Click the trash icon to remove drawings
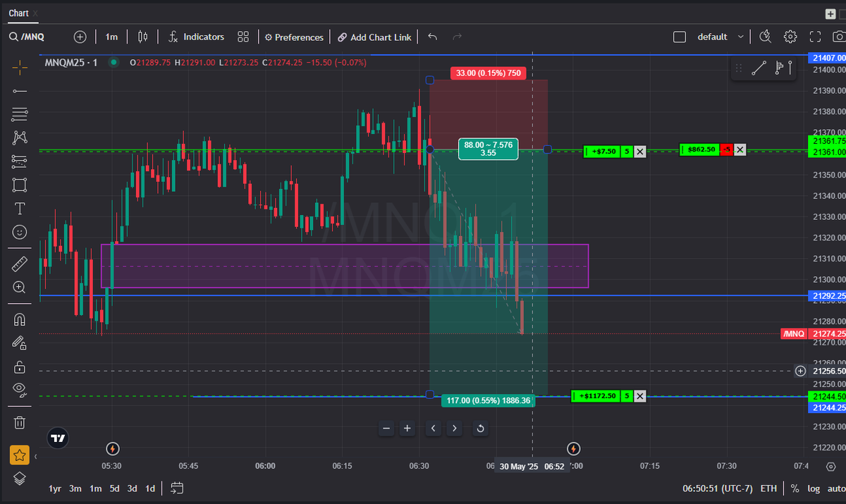The image size is (846, 504). pyautogui.click(x=20, y=422)
